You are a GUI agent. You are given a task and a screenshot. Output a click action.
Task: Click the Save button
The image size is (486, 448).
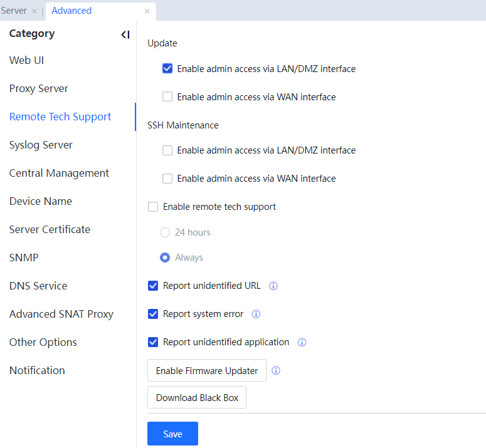pos(172,434)
